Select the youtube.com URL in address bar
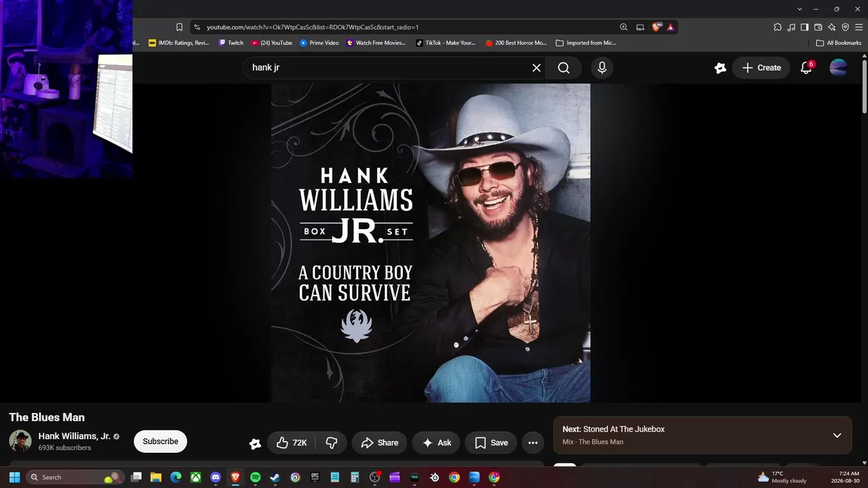The width and height of the screenshot is (868, 488). click(313, 27)
